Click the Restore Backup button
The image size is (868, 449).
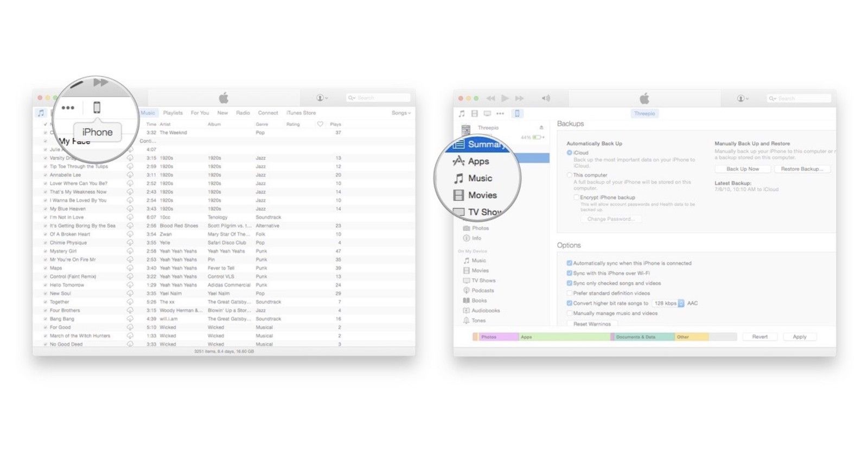point(802,169)
